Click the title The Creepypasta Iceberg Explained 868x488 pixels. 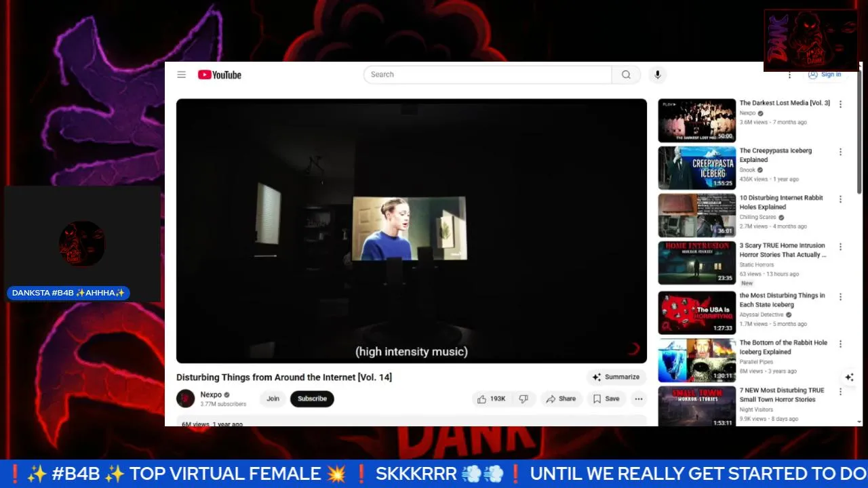point(776,155)
